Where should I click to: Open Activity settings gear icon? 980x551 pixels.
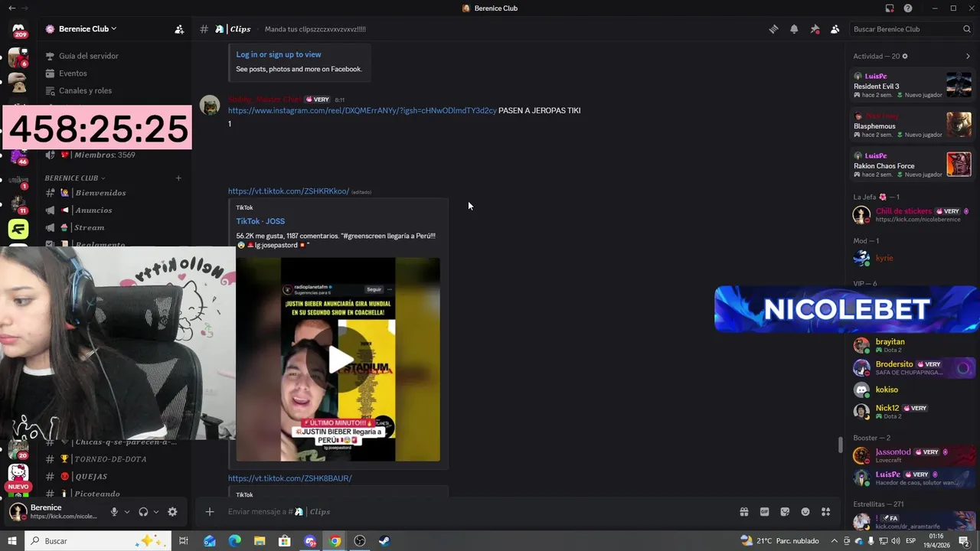905,57
